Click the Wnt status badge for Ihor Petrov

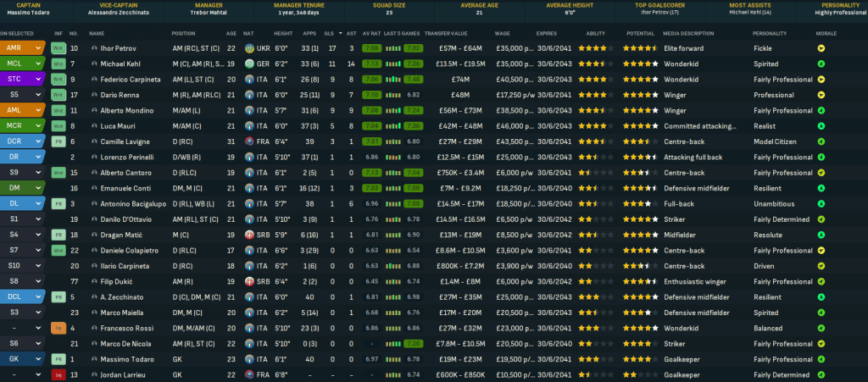coord(58,48)
